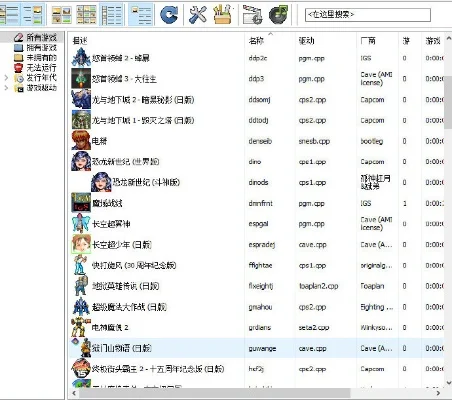
Task: Select 发行年代 folder label
Action: coord(41,78)
